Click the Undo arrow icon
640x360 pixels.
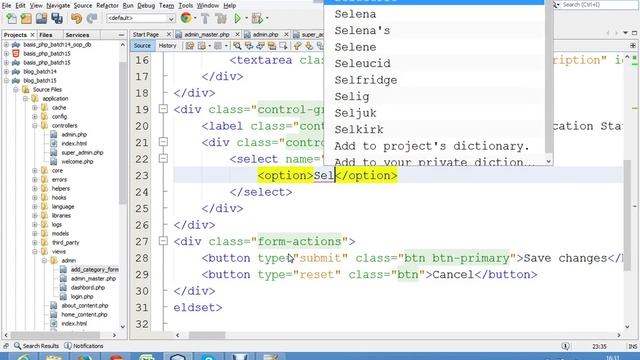(x=76, y=18)
